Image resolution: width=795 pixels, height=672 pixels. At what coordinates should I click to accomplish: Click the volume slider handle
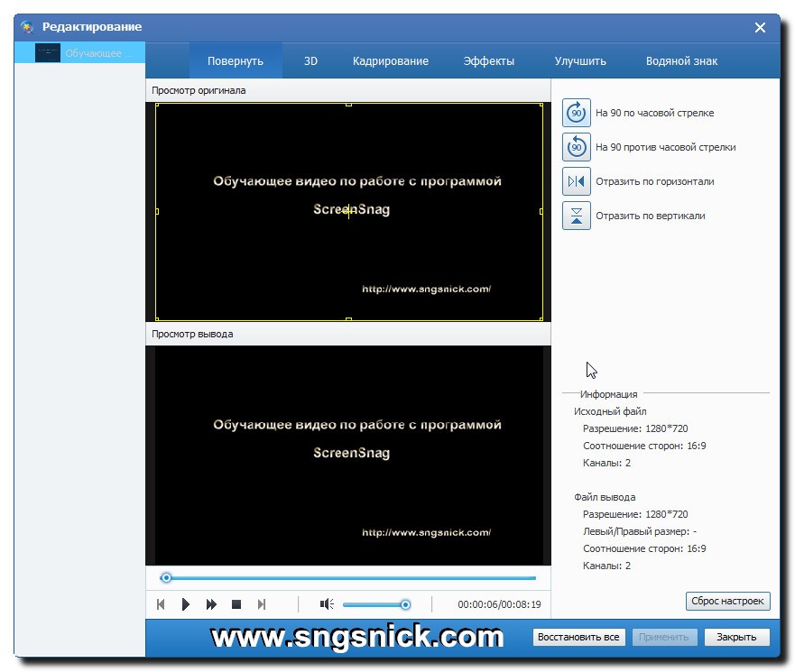click(405, 604)
